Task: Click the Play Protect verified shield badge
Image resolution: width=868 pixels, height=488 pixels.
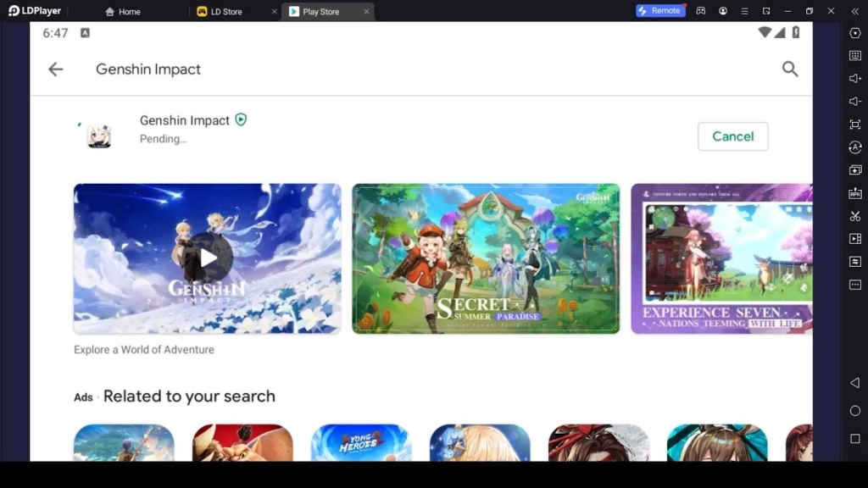Action: [241, 119]
